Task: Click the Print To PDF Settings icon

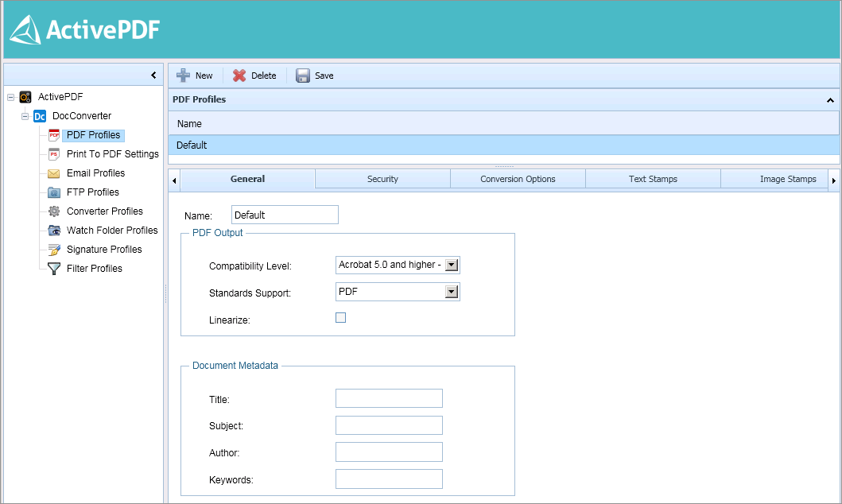Action: tap(54, 154)
